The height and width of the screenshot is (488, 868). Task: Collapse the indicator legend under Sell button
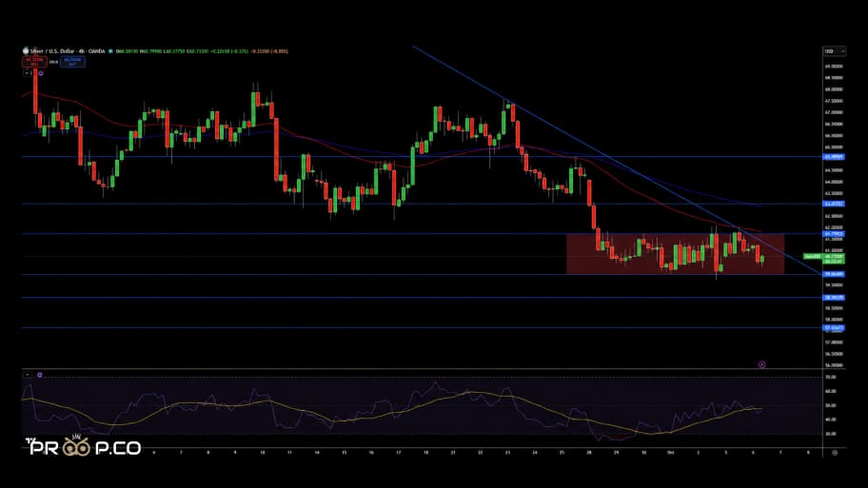pyautogui.click(x=27, y=73)
